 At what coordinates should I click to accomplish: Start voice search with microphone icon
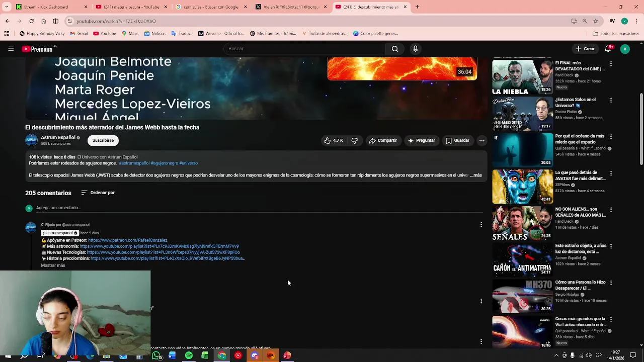(x=415, y=49)
